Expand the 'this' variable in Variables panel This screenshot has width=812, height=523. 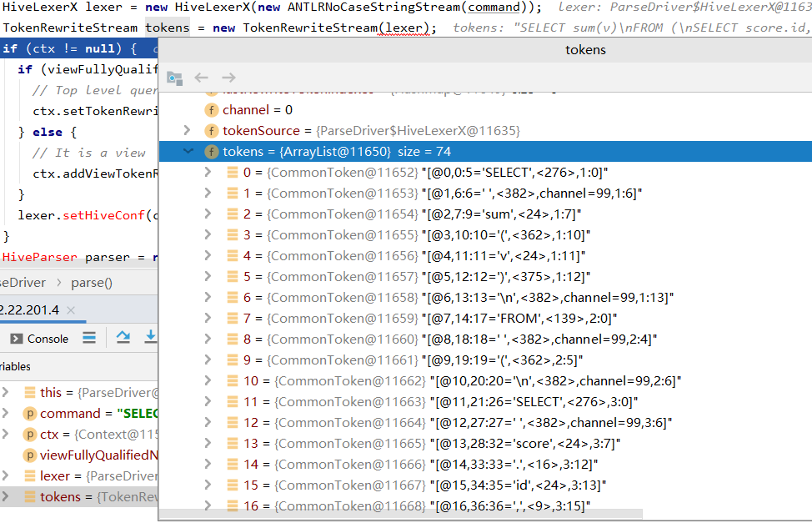tap(5, 392)
